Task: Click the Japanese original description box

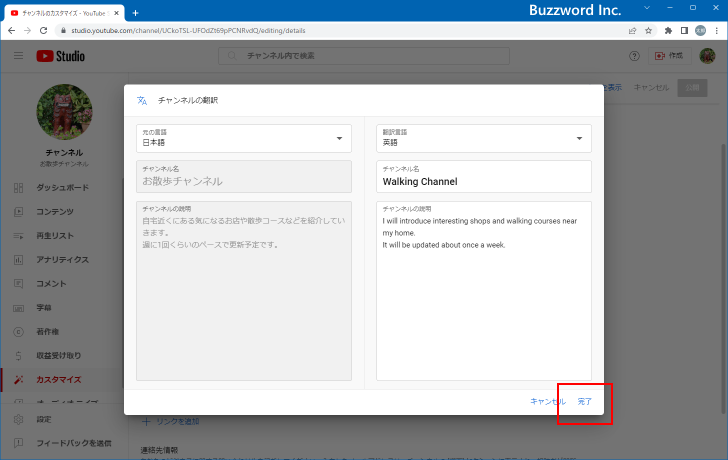Action: coord(244,291)
